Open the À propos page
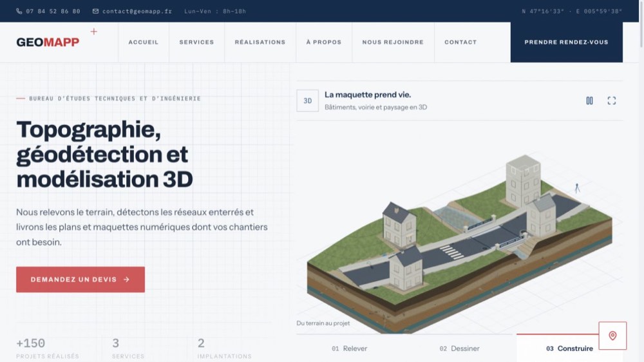Image resolution: width=644 pixels, height=362 pixels. [x=324, y=42]
